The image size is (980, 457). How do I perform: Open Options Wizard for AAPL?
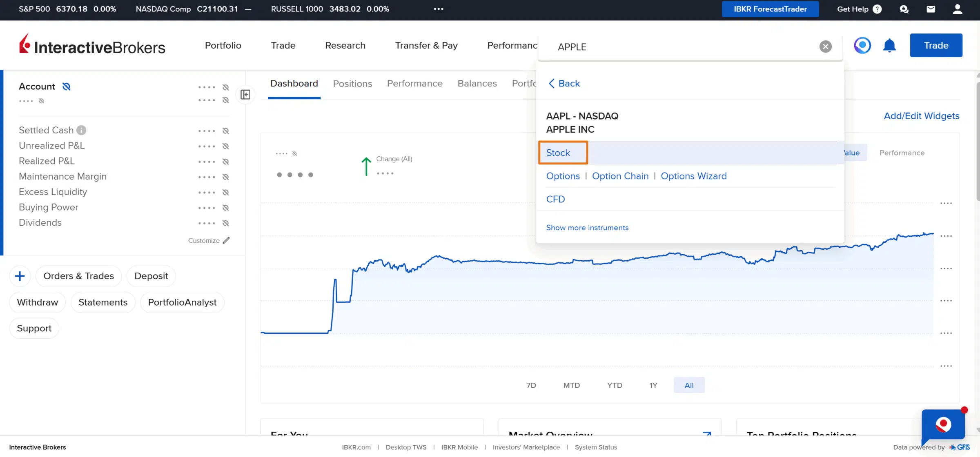(x=694, y=176)
